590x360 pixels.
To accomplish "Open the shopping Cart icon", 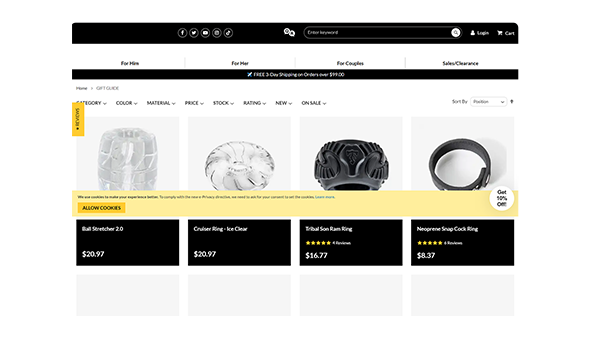I will point(500,33).
